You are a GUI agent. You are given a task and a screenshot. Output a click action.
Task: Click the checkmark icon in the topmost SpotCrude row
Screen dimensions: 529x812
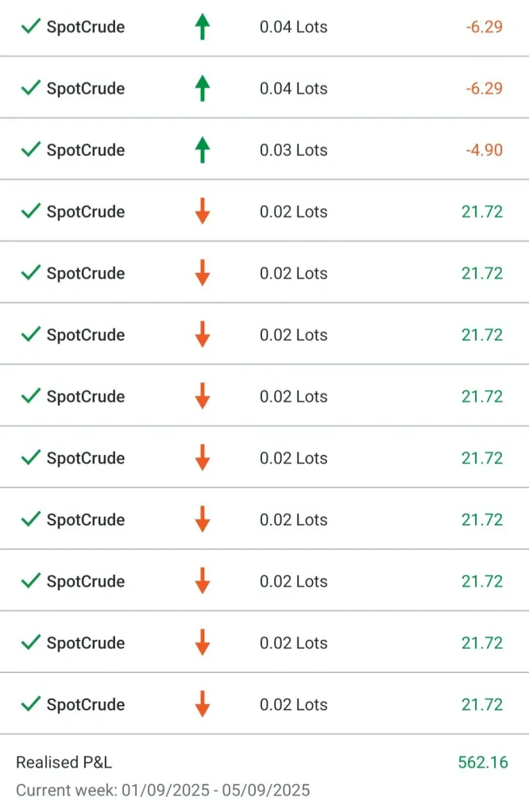31,26
